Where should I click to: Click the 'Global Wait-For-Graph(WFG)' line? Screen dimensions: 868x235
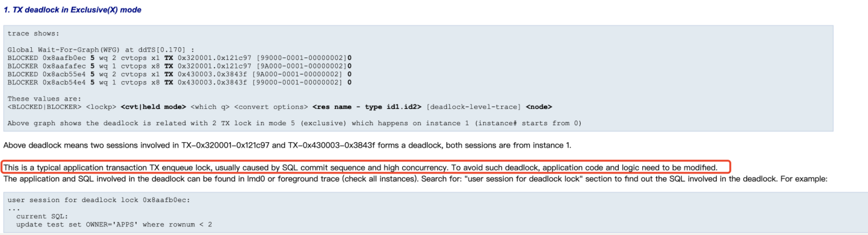[101, 50]
